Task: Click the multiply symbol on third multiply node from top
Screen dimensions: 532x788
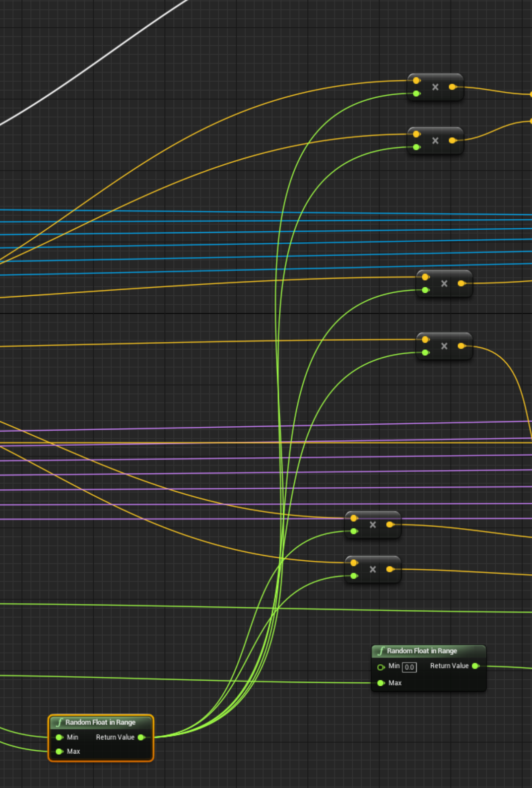Action: 444,284
